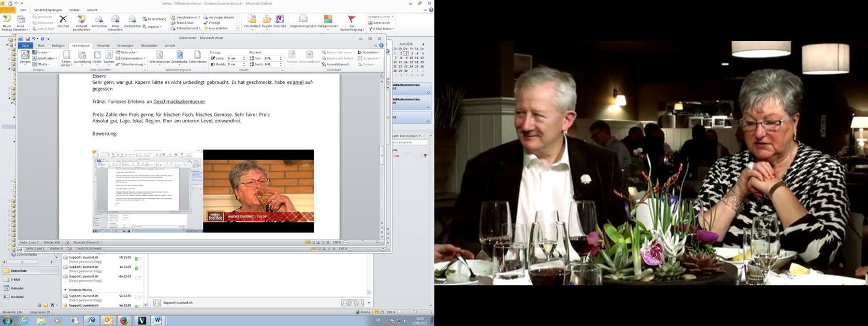Click Antwort bereitstellen in Outlook
This screenshot has height=326, width=868.
[82, 23]
